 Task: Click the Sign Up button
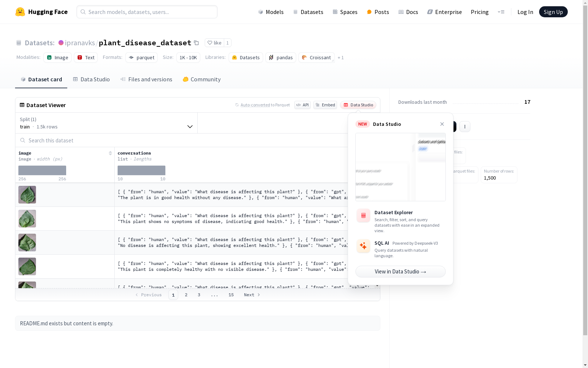[x=553, y=12]
